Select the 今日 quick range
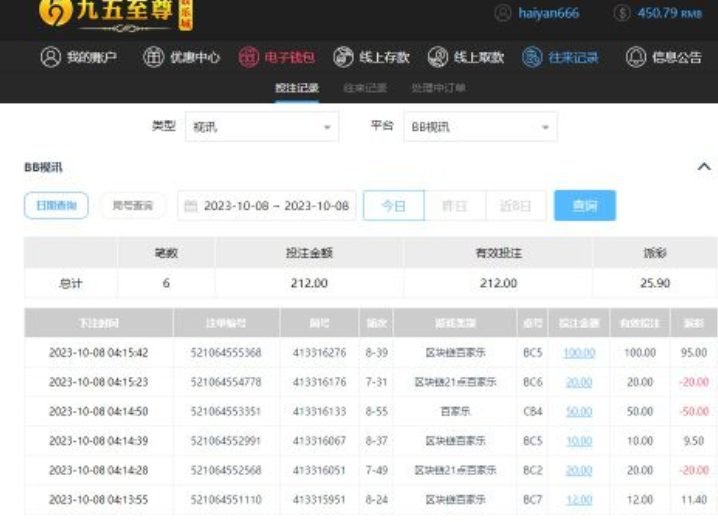The image size is (718, 522). 394,206
